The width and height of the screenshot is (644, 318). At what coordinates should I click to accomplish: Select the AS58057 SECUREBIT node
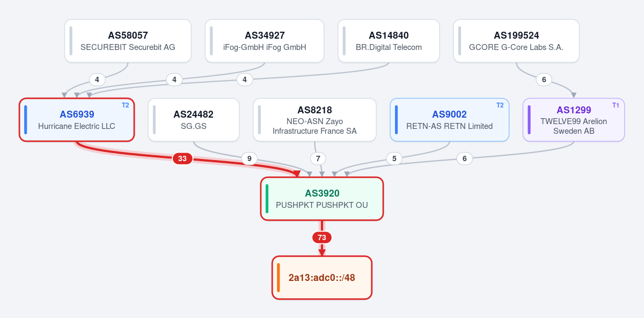[128, 41]
